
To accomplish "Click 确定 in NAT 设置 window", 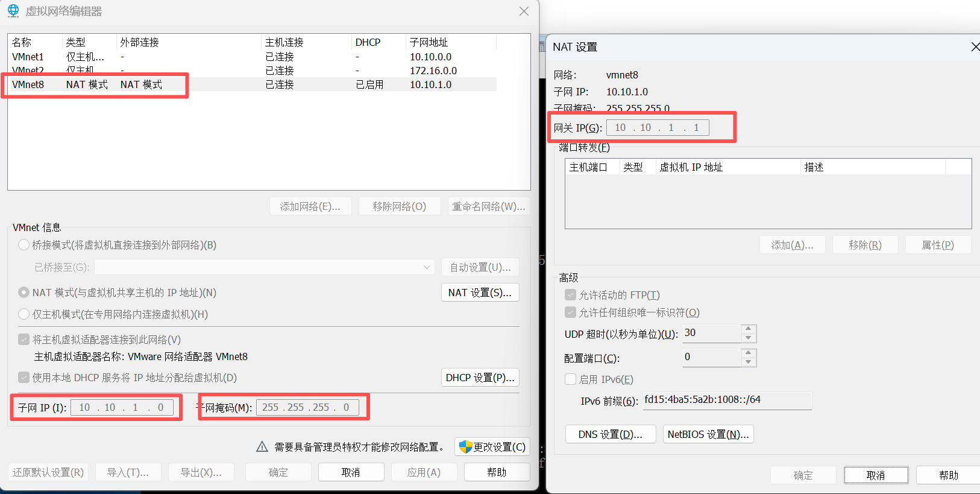I will (803, 475).
